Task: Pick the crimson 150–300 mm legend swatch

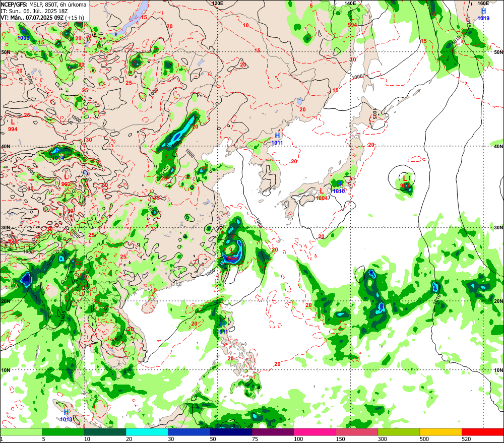Action: (x=357, y=432)
